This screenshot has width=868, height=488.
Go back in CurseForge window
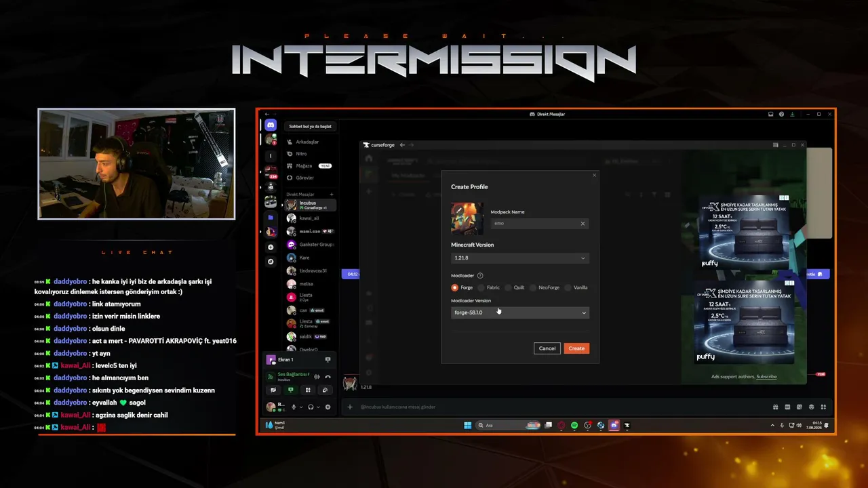[402, 144]
